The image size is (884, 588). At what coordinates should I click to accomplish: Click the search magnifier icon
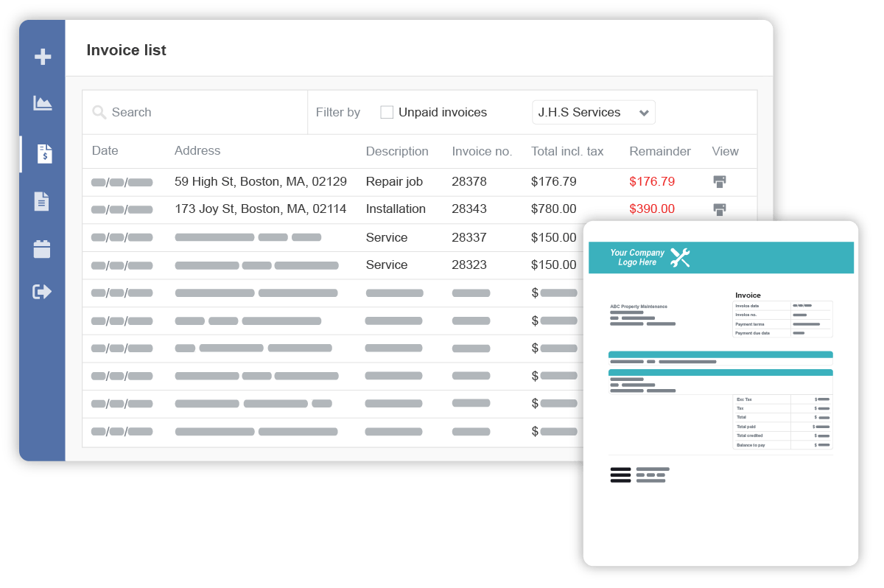99,113
